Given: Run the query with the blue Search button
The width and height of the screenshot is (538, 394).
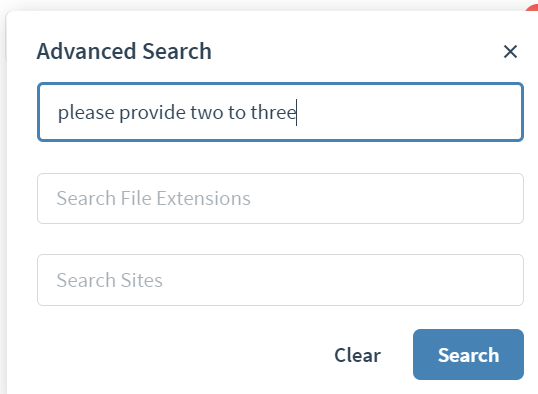Looking at the screenshot, I should [468, 355].
